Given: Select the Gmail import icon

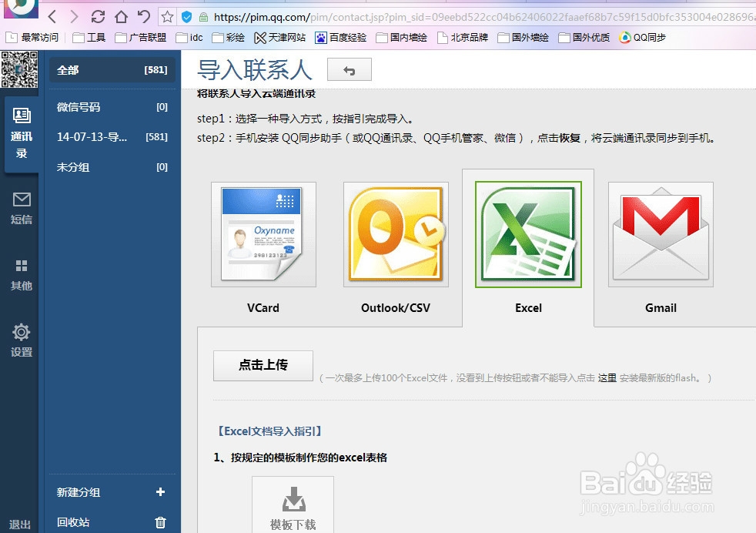Looking at the screenshot, I should 660,233.
